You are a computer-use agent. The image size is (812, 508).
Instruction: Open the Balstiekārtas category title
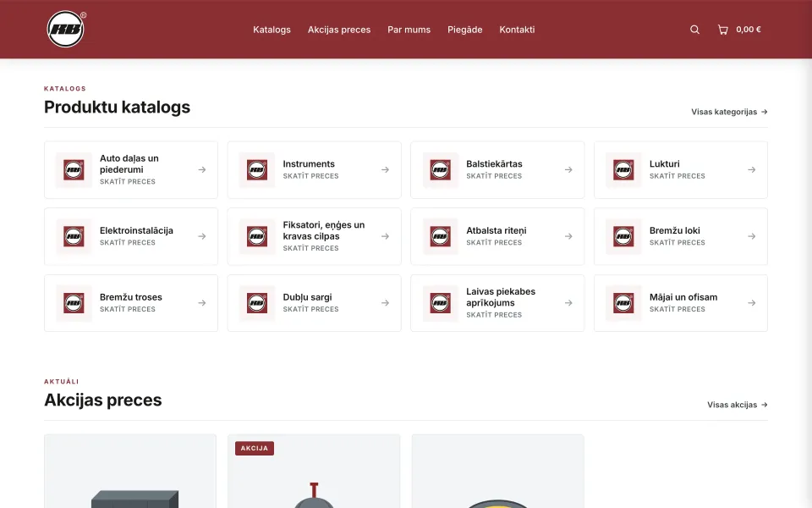tap(494, 163)
